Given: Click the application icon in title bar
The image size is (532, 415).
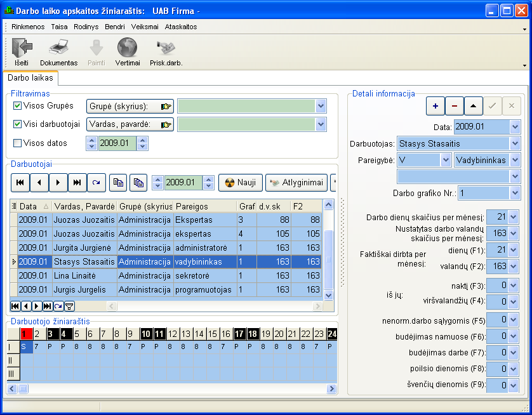Looking at the screenshot, I should [9, 11].
